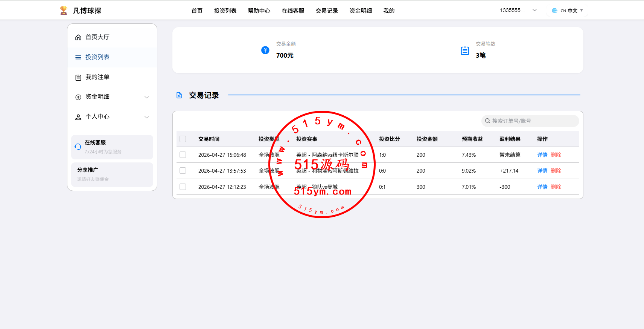This screenshot has height=329, width=644.
Task: Click the headset icon for 在线客服
Action: pos(78,147)
